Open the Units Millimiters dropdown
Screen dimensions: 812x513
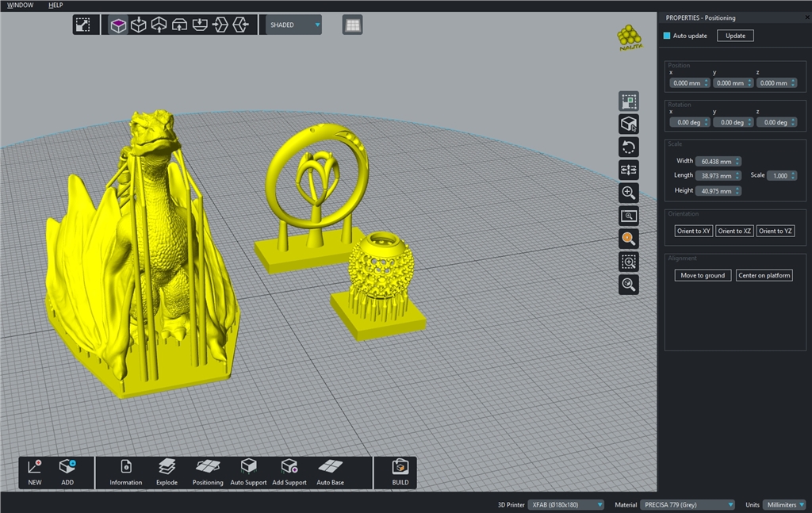(x=783, y=504)
